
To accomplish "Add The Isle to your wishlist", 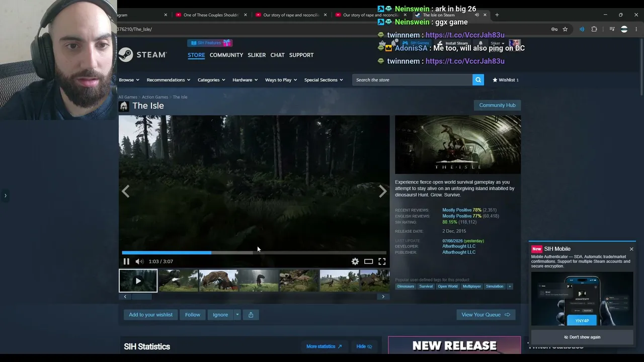I will (150, 315).
